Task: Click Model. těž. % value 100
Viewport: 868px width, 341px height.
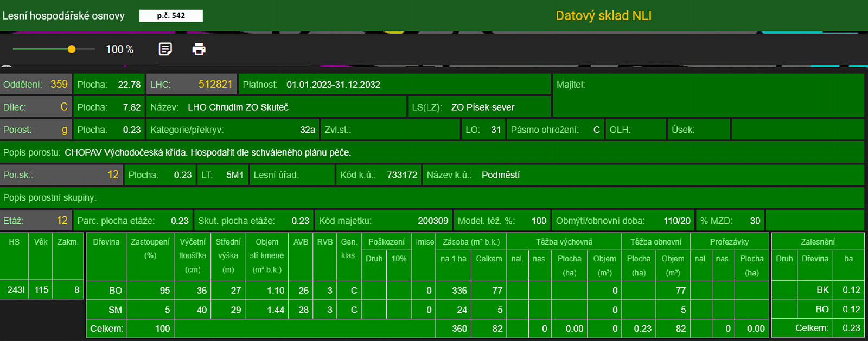Action: pos(539,221)
